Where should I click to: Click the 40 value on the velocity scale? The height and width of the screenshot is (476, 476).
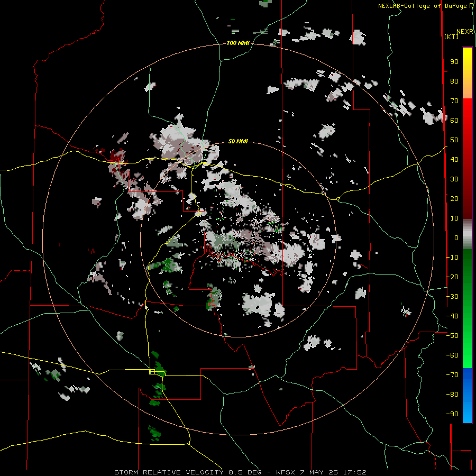pyautogui.click(x=454, y=160)
